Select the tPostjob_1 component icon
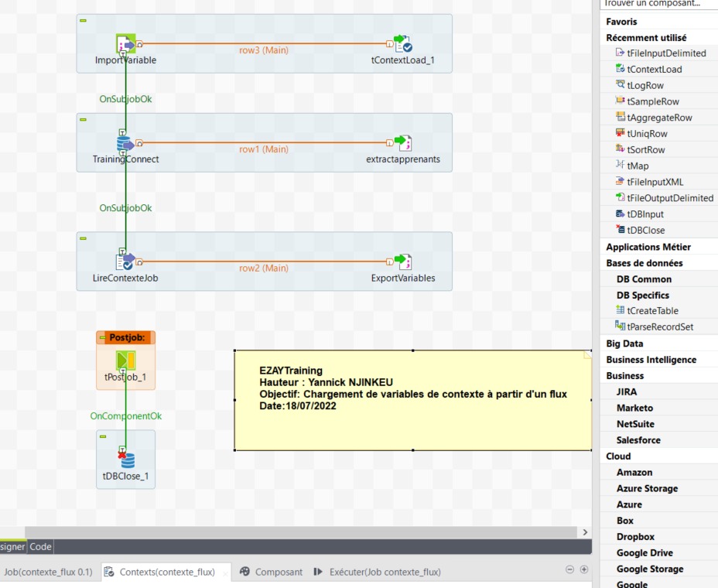 125,361
